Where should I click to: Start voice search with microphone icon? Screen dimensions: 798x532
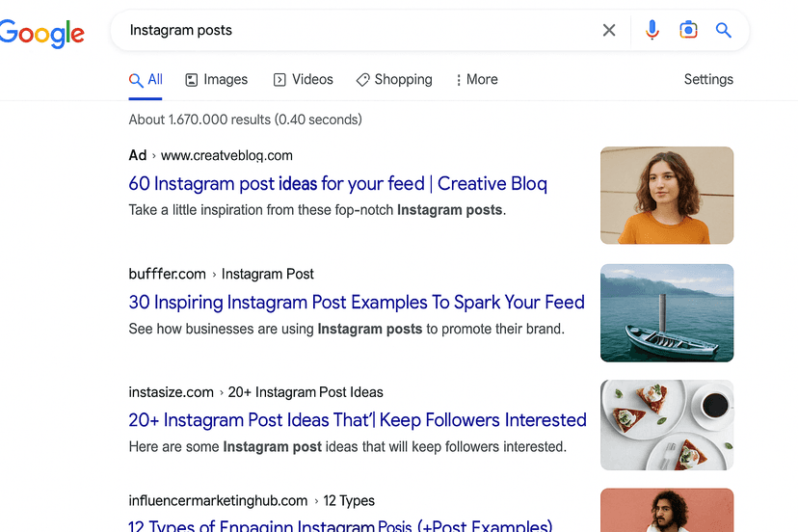652,31
